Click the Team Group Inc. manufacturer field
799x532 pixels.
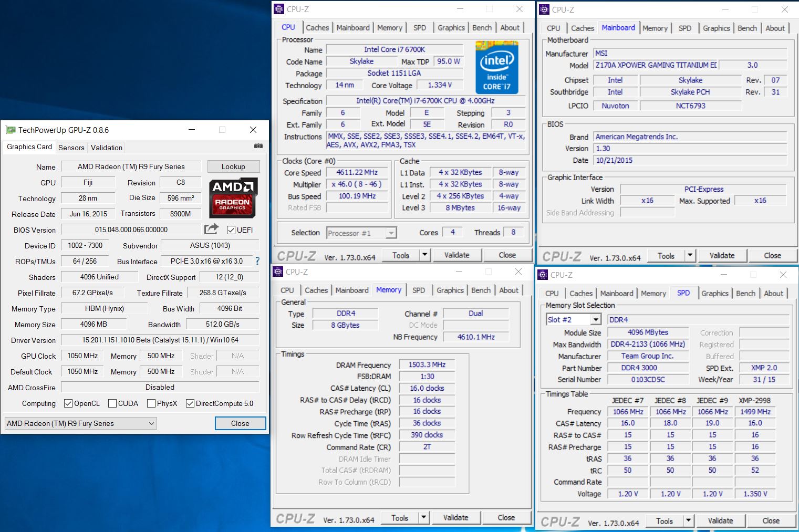pos(648,356)
